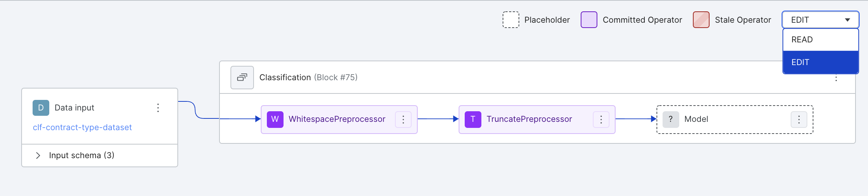Screen dimensions: 868x196
Task: Open WhitespacePreprocessor three-dot options menu
Action: tap(403, 120)
